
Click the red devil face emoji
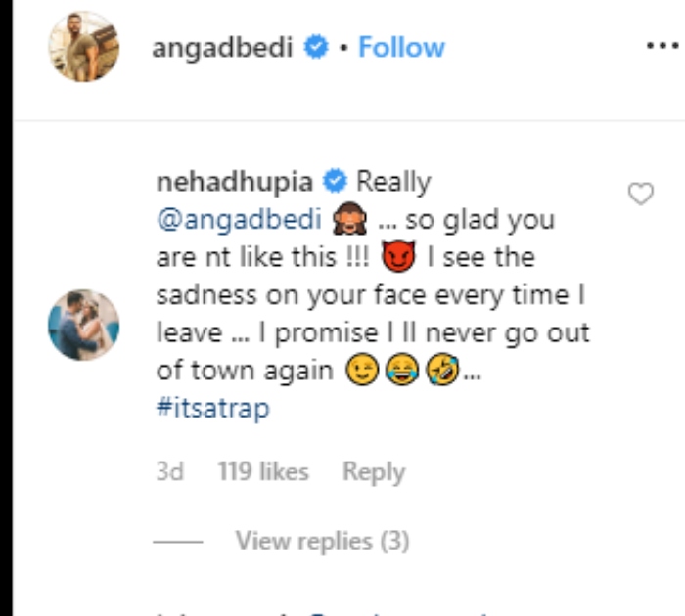coord(402,258)
